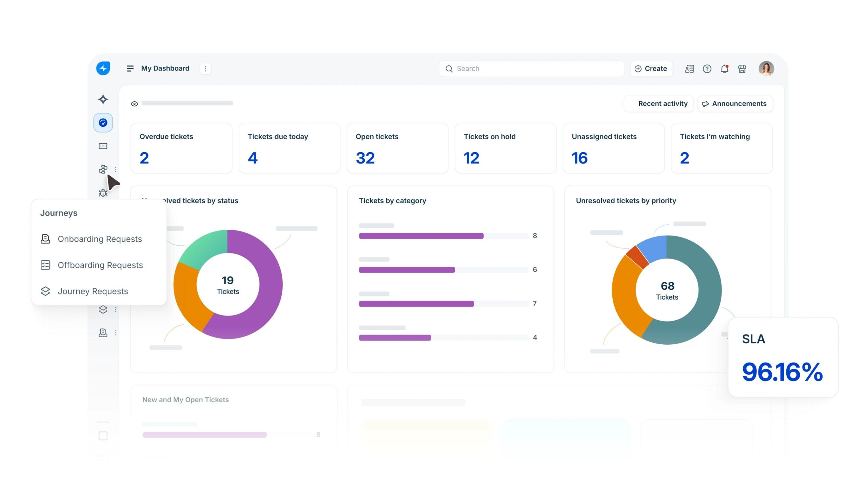Open the Unassigned tickets card
The image size is (868, 488).
click(614, 148)
